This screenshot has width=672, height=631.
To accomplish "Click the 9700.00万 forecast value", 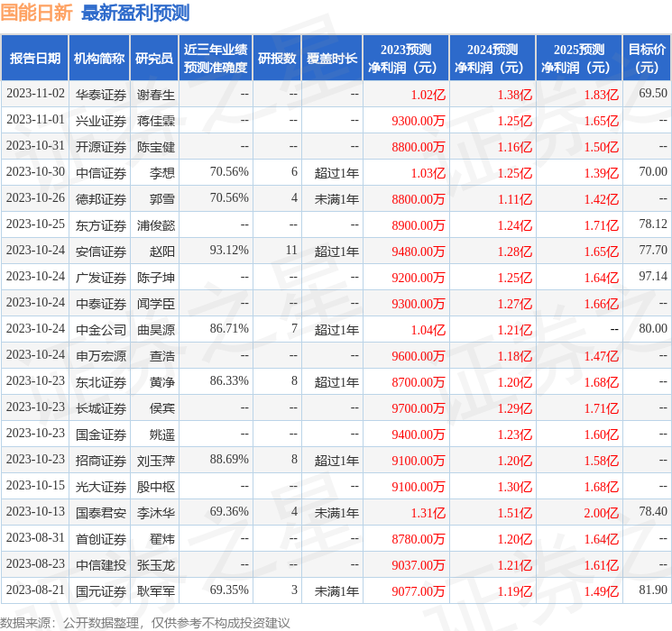I will coord(419,408).
